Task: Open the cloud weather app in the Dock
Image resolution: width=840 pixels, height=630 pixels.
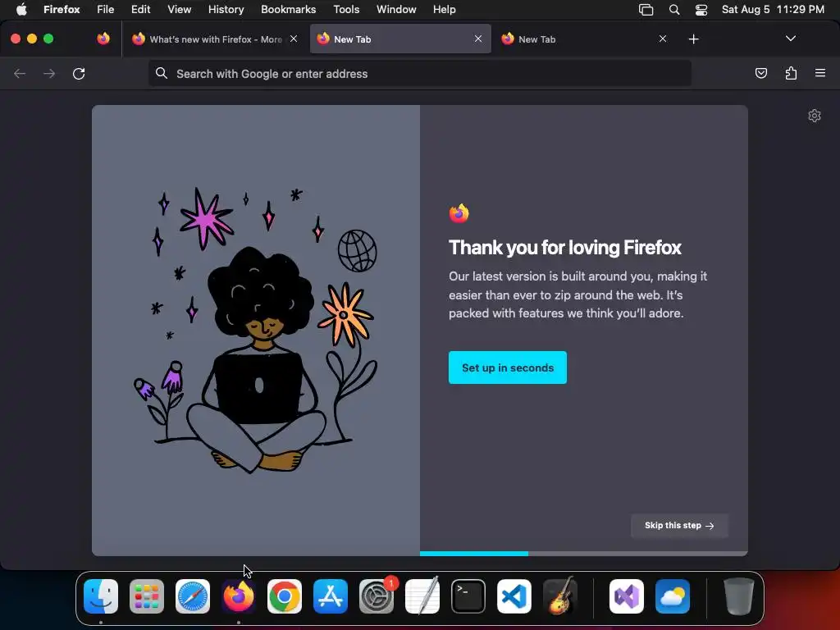Action: tap(673, 596)
